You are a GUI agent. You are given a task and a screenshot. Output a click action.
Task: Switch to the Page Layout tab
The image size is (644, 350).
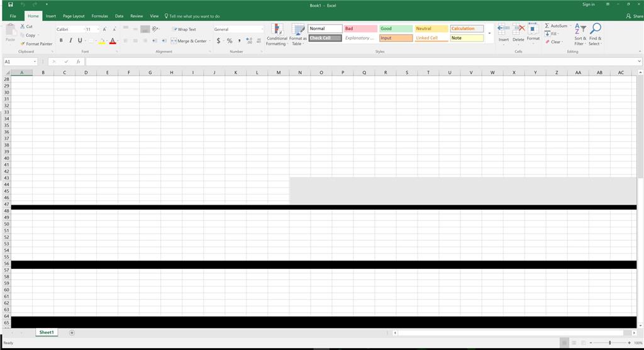pos(74,16)
